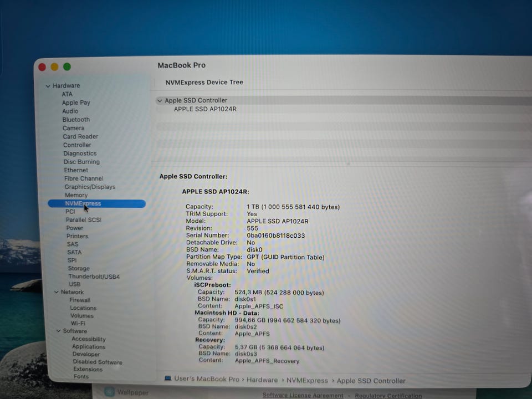Screen dimensions: 532x399
Task: Select Extensions under Software
Action: pyautogui.click(x=88, y=369)
